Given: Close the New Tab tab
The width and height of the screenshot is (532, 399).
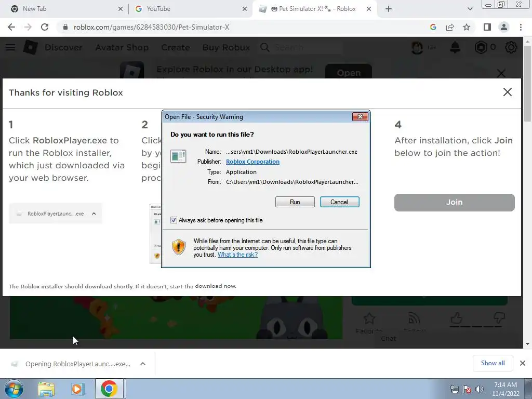Looking at the screenshot, I should 121,9.
